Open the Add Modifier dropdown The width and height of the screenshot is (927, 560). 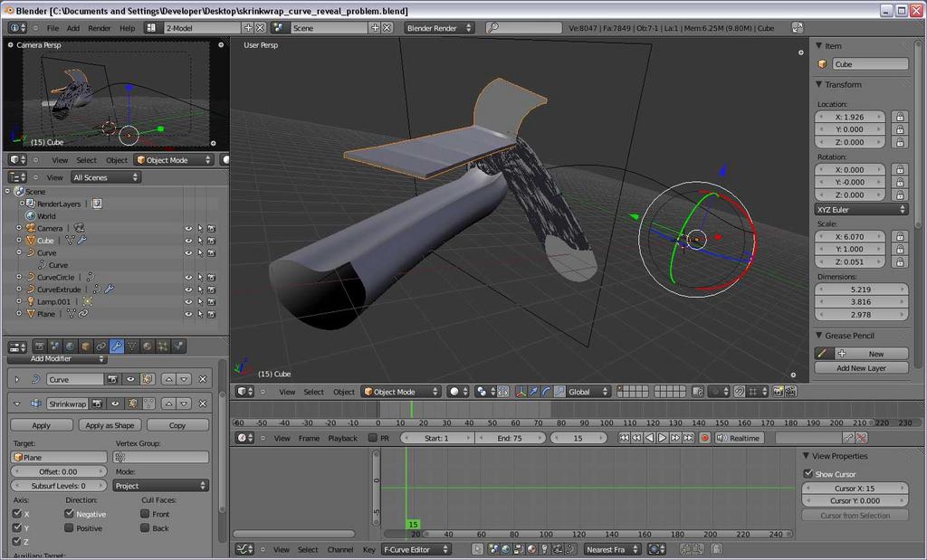tap(57, 358)
